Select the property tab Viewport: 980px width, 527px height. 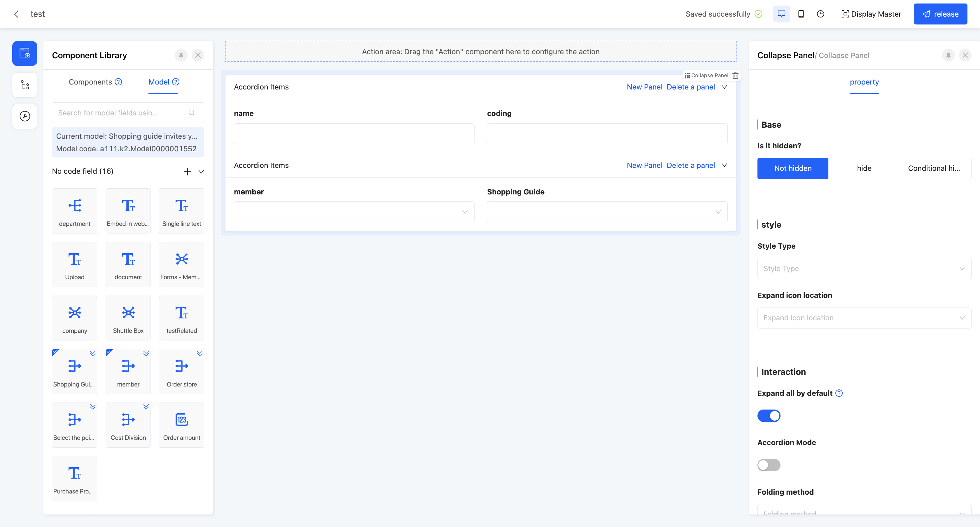coord(864,82)
